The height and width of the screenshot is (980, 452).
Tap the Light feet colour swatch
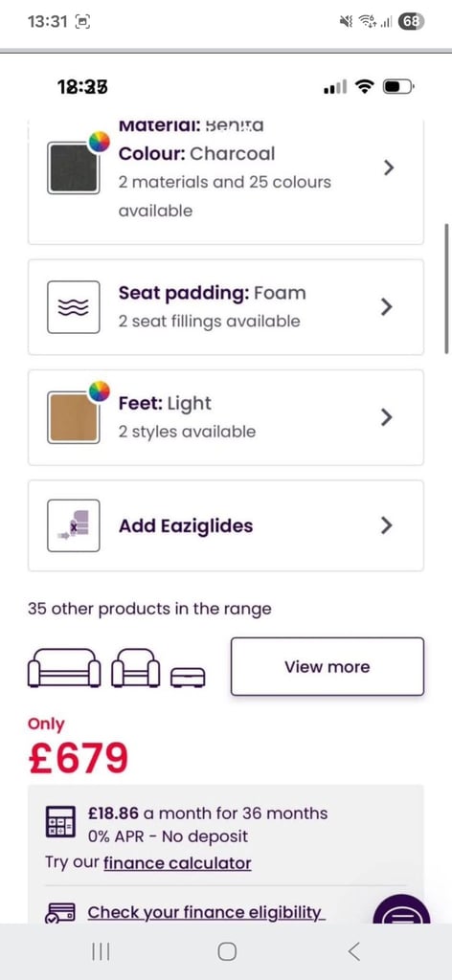click(74, 417)
